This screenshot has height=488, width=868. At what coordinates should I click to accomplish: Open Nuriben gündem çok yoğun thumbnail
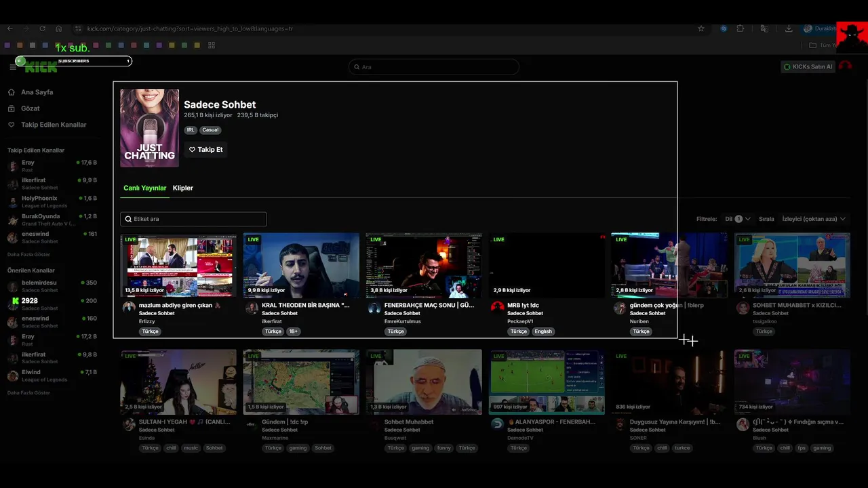point(669,265)
